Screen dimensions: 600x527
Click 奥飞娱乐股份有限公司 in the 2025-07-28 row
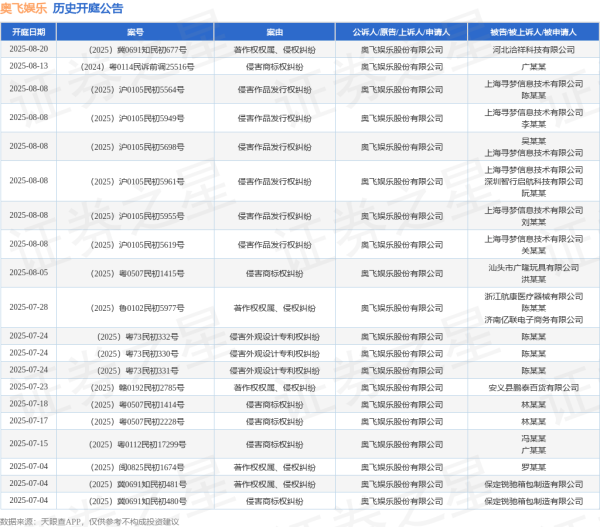tap(401, 308)
